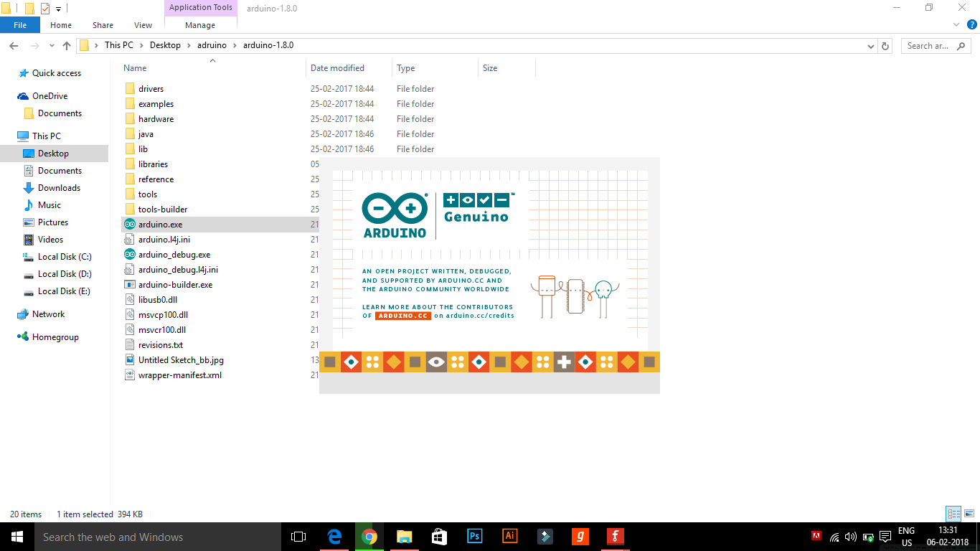Screen dimensions: 980x551
Task: Select details view icon in the status bar
Action: (x=953, y=514)
